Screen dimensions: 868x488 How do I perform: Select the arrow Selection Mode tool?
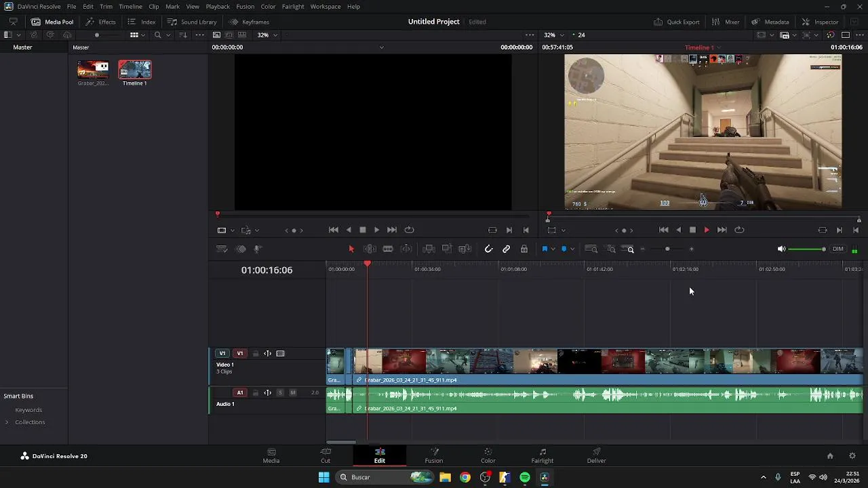pos(351,249)
